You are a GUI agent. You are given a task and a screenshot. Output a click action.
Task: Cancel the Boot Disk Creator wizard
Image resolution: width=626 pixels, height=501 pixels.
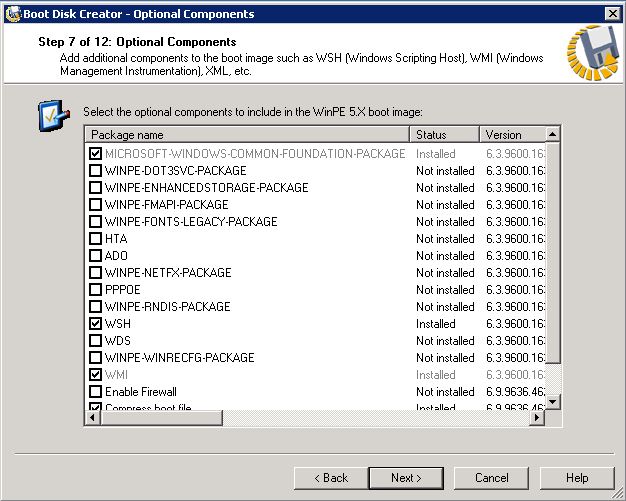click(x=491, y=478)
